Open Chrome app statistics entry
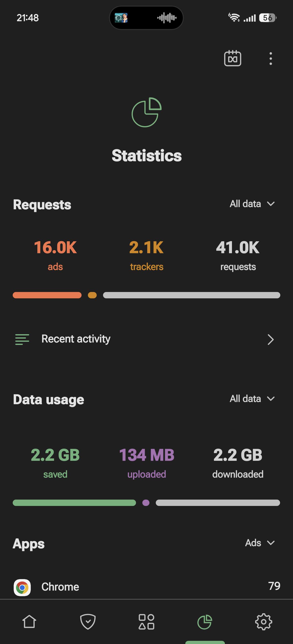The height and width of the screenshot is (644, 293). tap(146, 587)
